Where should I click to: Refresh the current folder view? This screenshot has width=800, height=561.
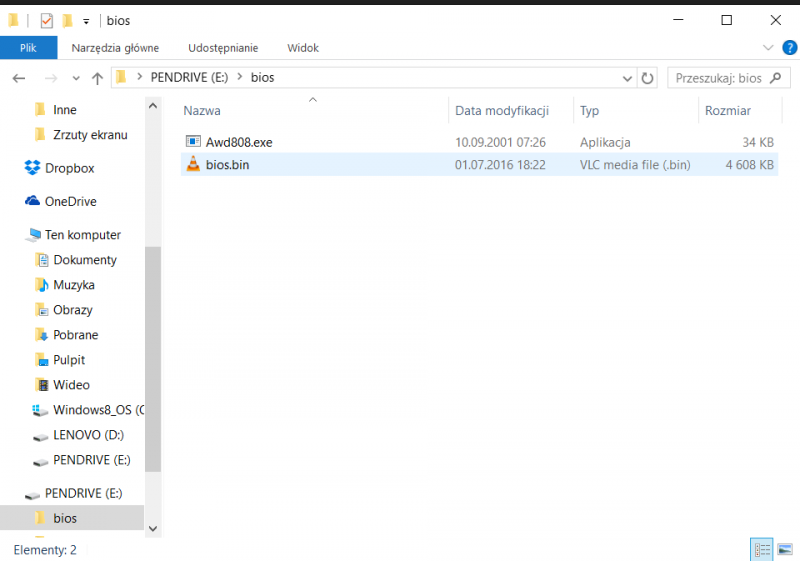click(647, 78)
